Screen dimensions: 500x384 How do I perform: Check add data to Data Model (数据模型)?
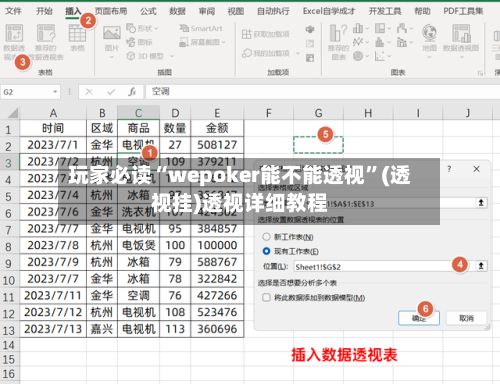pyautogui.click(x=266, y=297)
